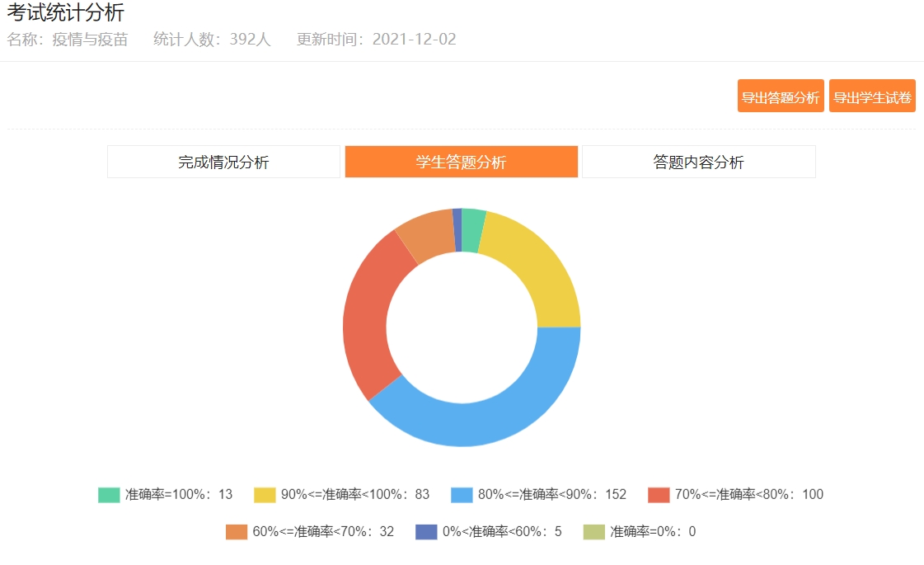
Task: Toggle the 60%<=准确率<70% orange legend swatch
Action: pos(237,532)
